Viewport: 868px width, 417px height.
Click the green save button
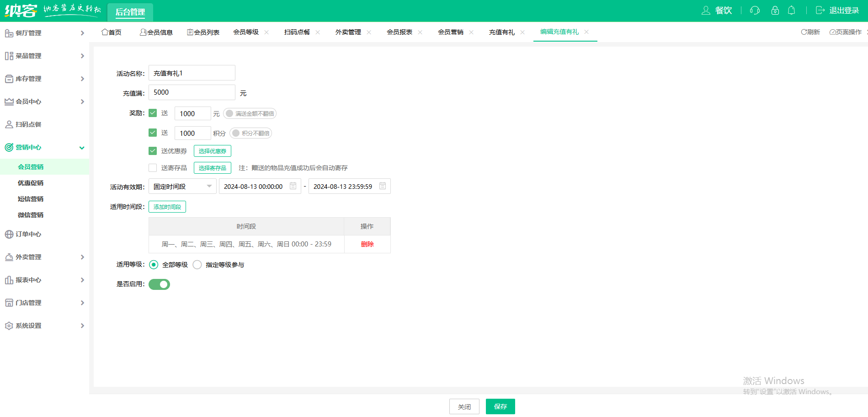click(x=500, y=406)
